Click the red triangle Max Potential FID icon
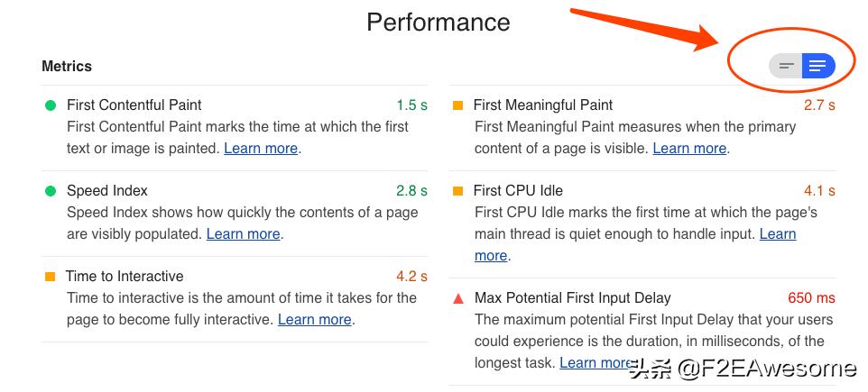 [x=457, y=298]
